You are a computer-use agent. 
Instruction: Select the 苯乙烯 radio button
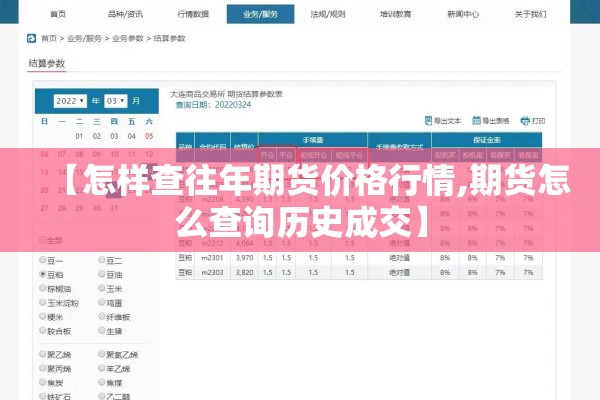coord(102,368)
